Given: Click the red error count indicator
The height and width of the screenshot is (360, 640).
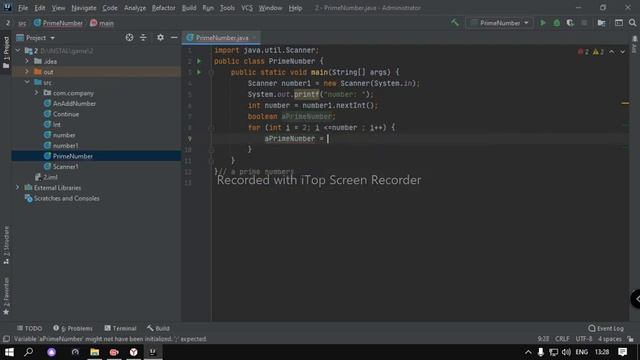Looking at the screenshot, I should click(x=583, y=52).
